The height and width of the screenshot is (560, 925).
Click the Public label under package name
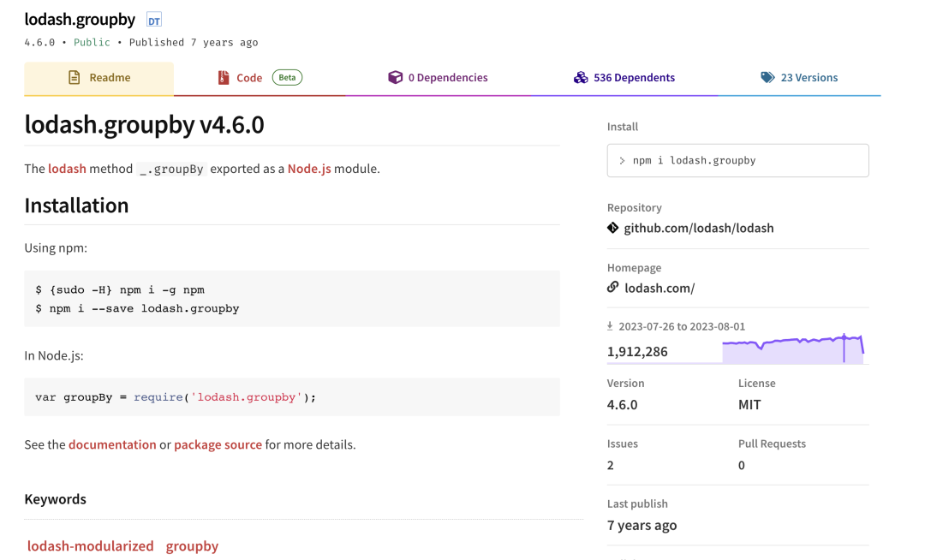coord(92,43)
